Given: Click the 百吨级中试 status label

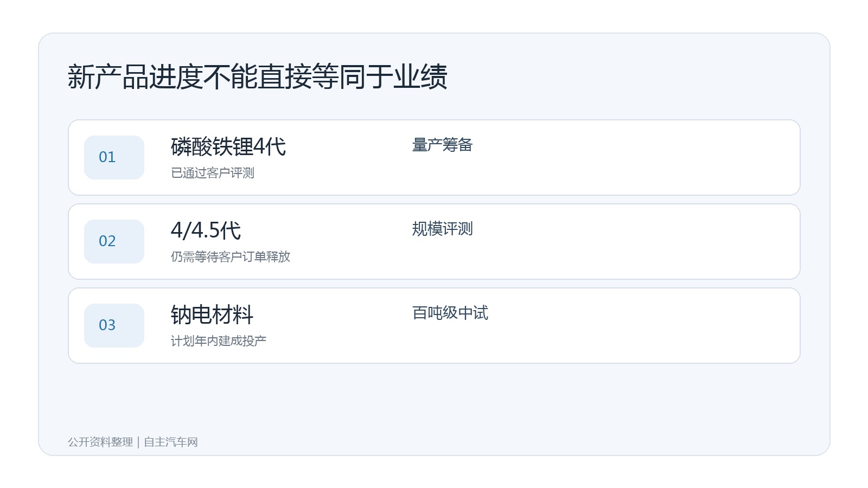Looking at the screenshot, I should [x=450, y=313].
